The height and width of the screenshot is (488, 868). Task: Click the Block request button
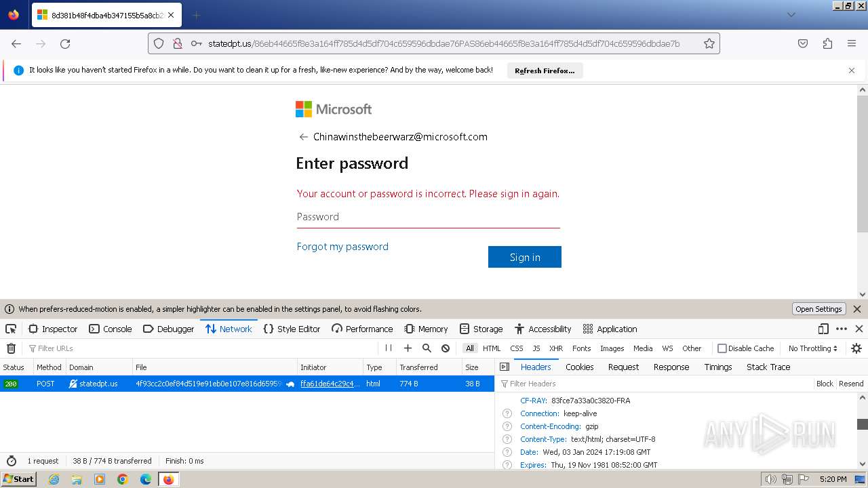825,384
